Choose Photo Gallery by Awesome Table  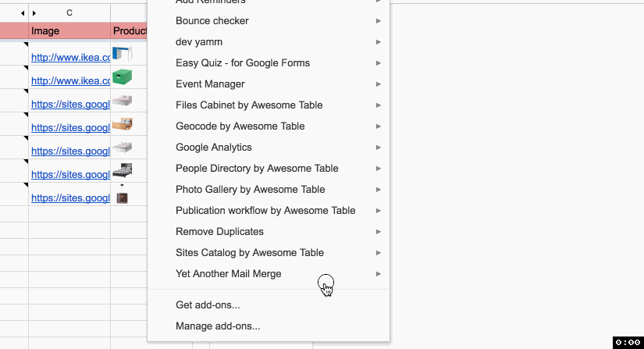250,190
